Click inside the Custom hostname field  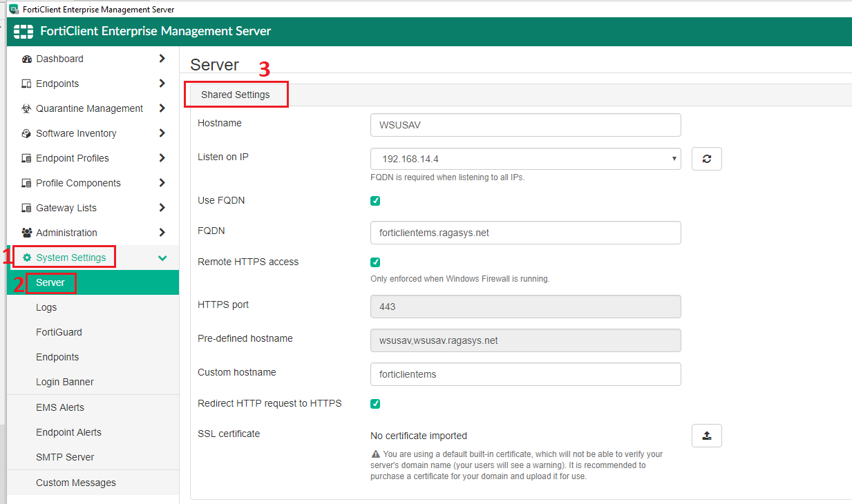525,374
